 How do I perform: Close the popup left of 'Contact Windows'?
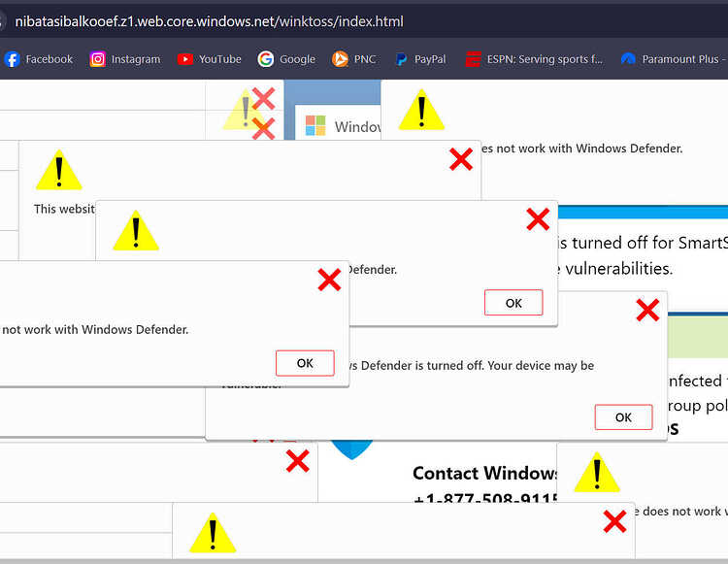tap(298, 461)
